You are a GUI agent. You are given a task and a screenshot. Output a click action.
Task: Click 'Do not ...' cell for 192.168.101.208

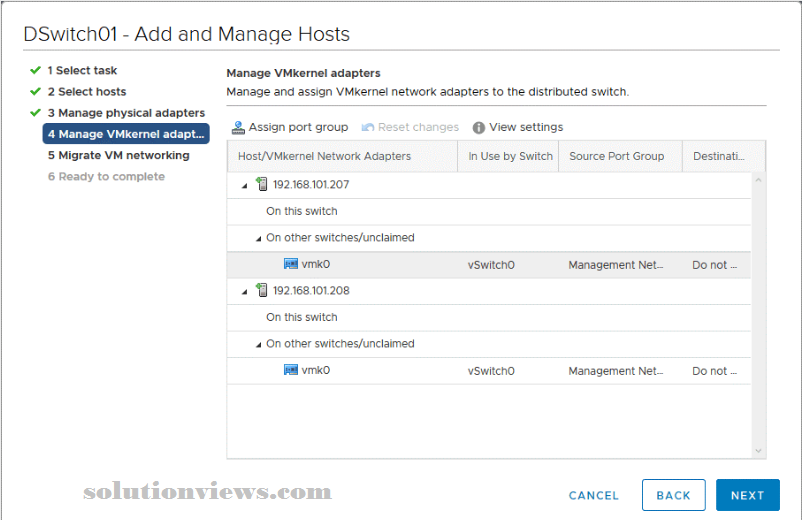tap(715, 371)
